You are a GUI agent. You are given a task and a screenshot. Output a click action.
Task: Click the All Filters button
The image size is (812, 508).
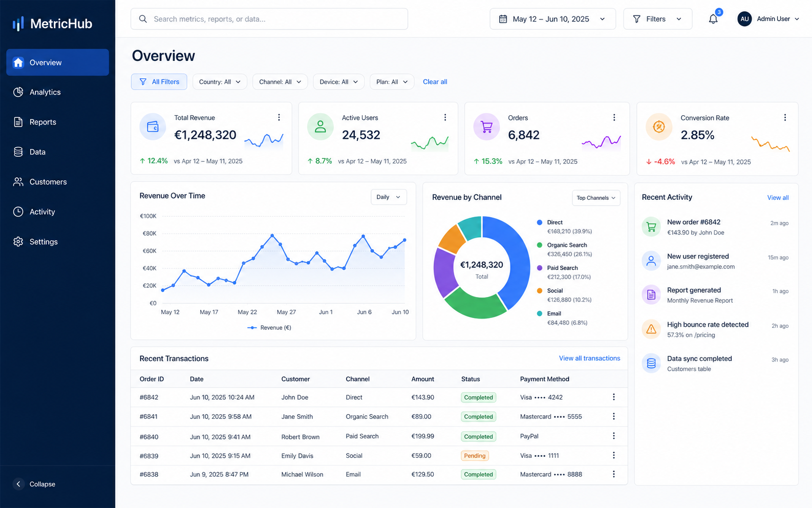click(x=159, y=82)
